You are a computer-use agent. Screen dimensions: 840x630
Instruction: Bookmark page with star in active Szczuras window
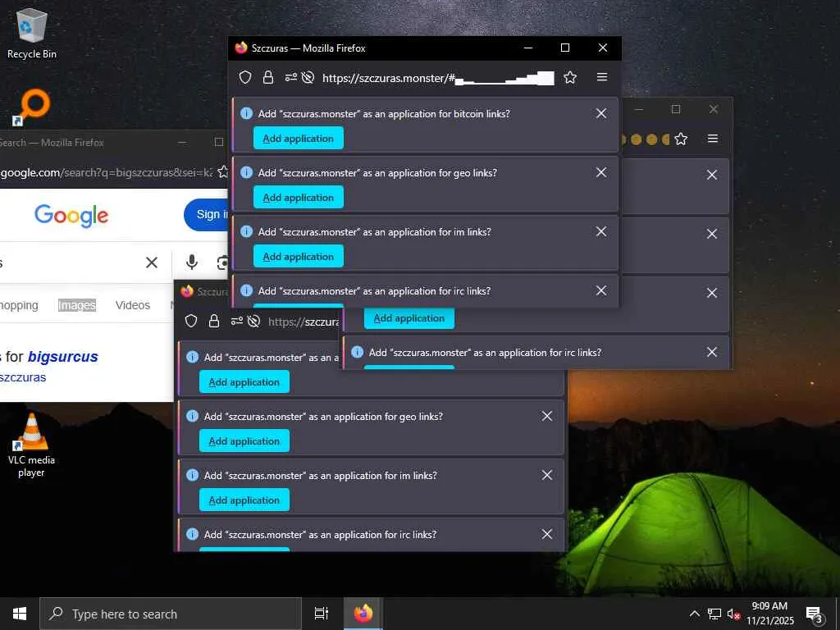[x=570, y=78]
